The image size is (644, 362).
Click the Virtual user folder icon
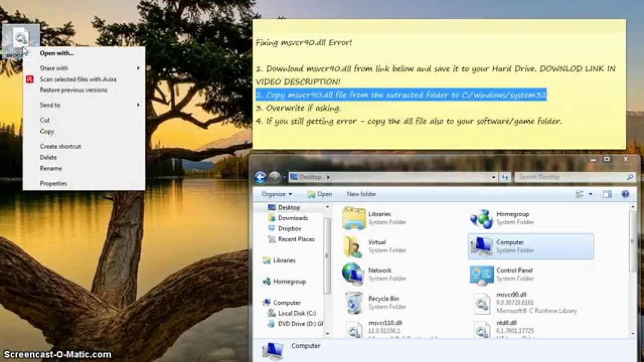click(354, 246)
